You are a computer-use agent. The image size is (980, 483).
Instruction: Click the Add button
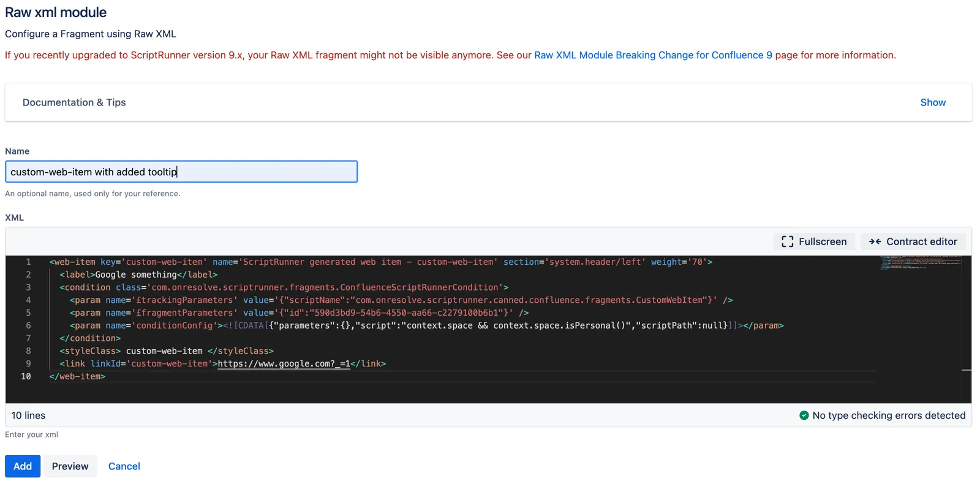(23, 466)
